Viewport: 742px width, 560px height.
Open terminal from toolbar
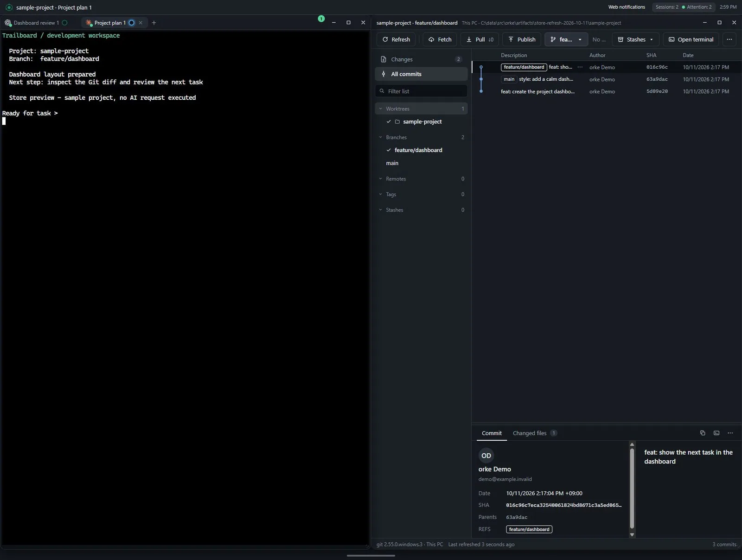coord(691,39)
